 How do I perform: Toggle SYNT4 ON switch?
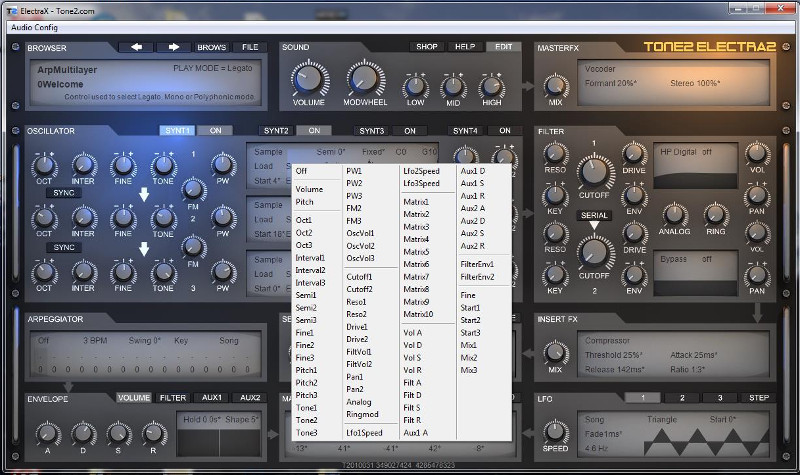coord(505,131)
